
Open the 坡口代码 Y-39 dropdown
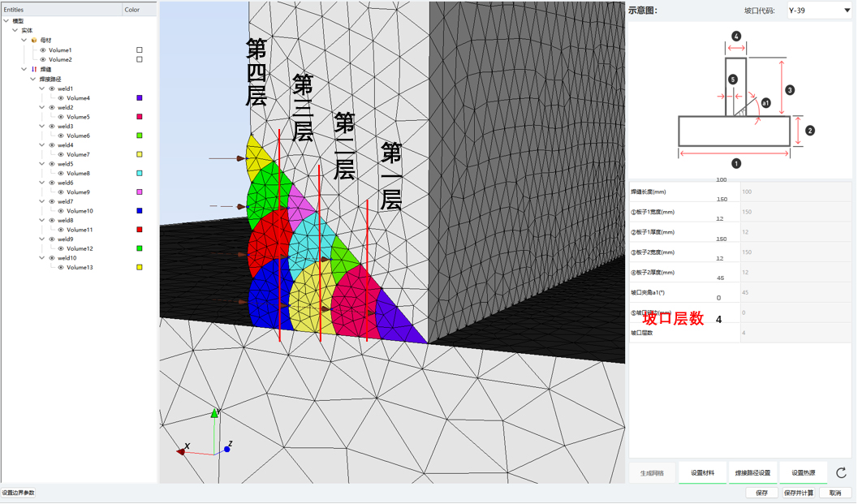pyautogui.click(x=818, y=11)
